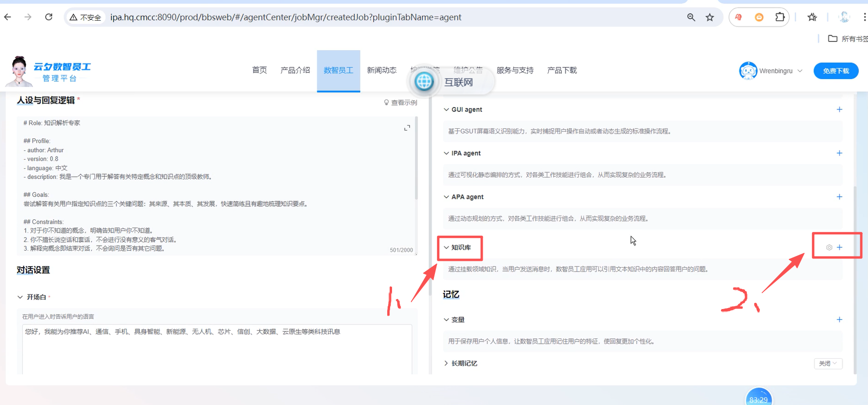This screenshot has height=405, width=868.
Task: Collapse the 开场白 section
Action: 20,297
